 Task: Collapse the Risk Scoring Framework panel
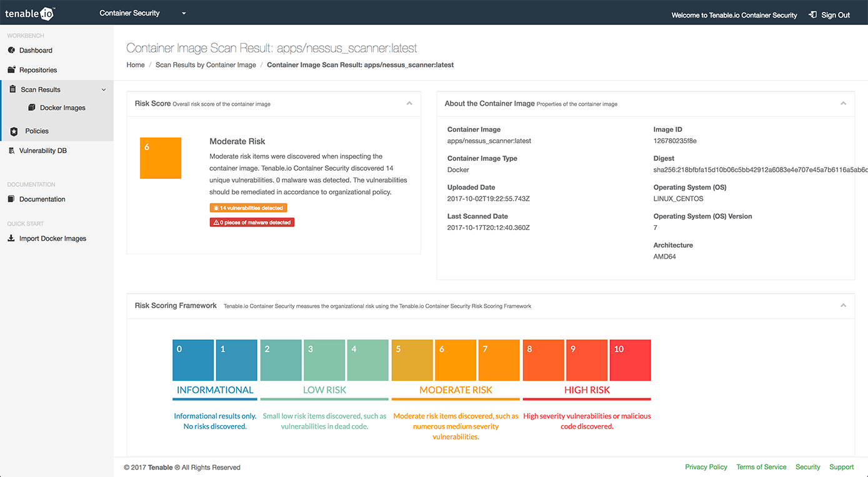[843, 306]
